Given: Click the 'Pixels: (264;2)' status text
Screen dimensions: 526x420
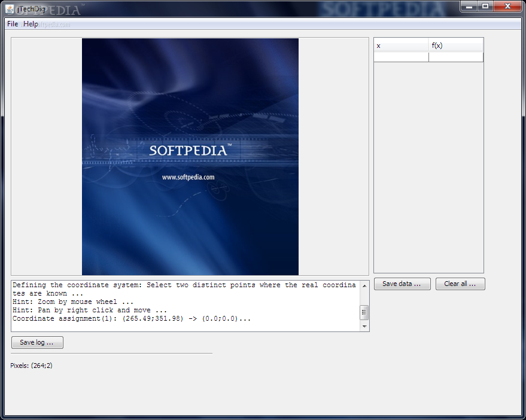Looking at the screenshot, I should pos(31,366).
